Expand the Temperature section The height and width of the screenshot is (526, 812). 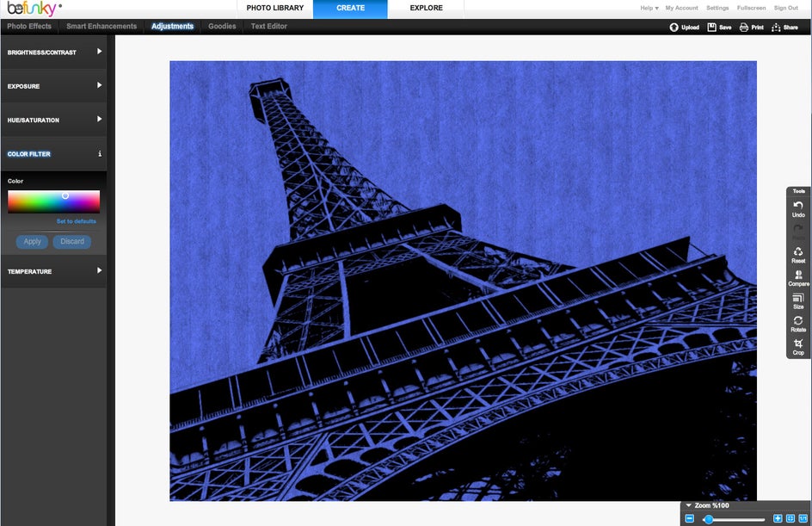pos(54,271)
